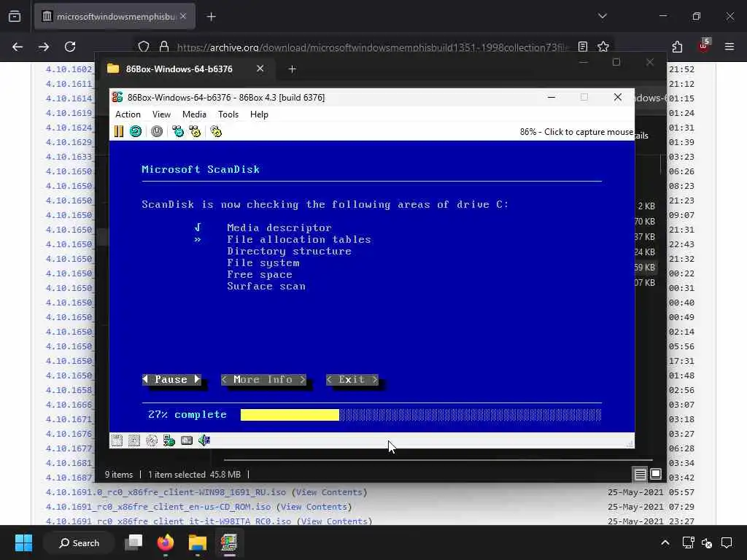Pause the 86Box emulation with toolbar button
The image size is (747, 560).
point(119,131)
